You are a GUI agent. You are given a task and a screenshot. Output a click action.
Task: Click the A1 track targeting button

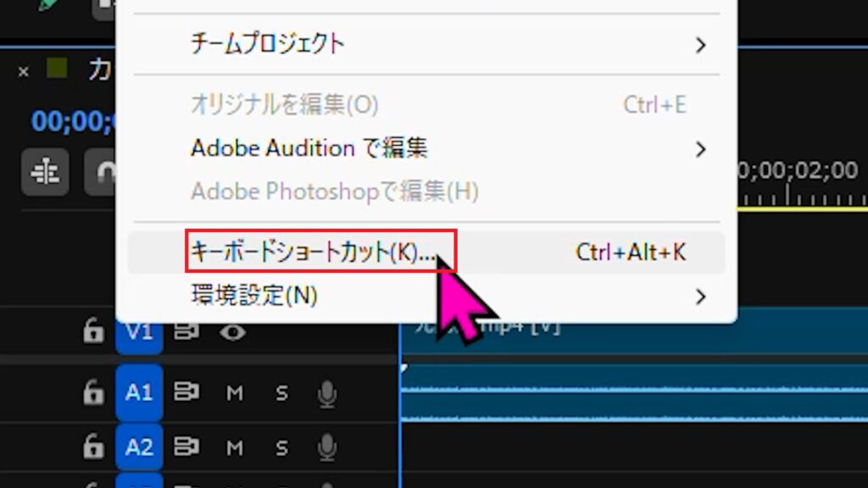139,392
